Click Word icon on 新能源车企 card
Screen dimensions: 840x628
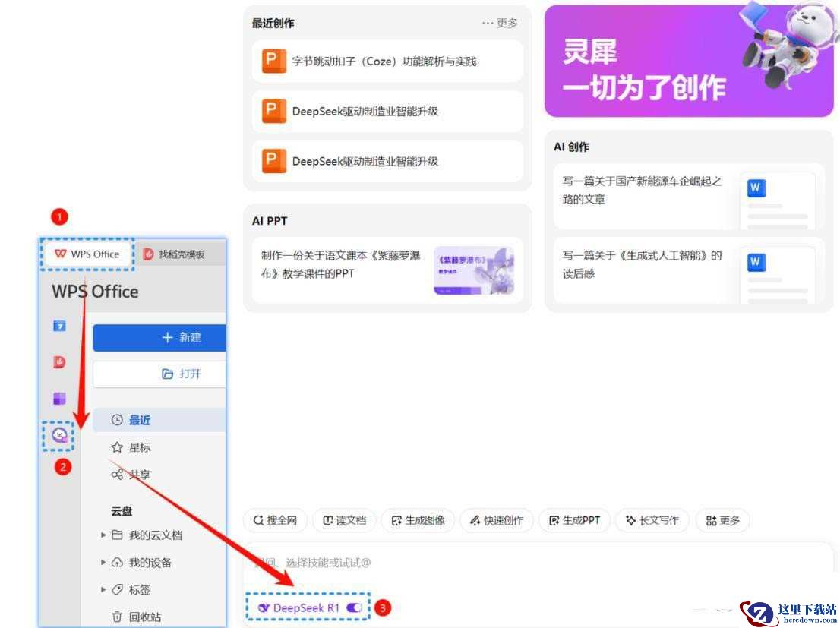point(756,188)
